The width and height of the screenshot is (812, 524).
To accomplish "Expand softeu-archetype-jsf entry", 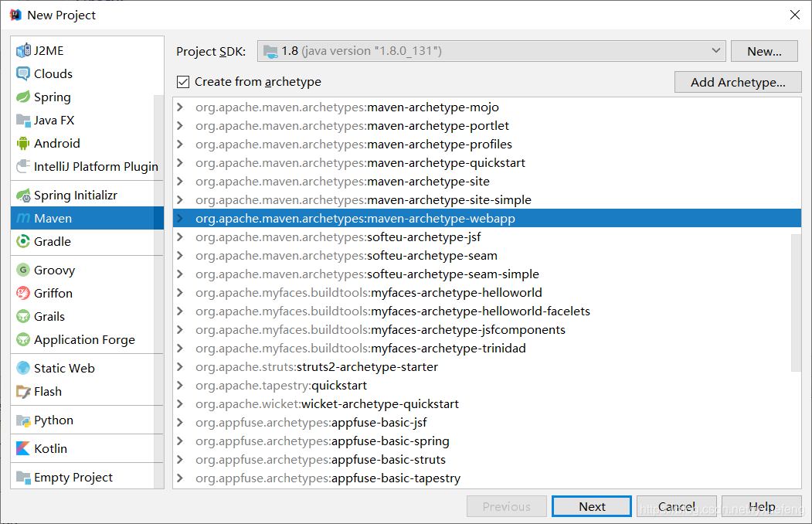I will (180, 237).
